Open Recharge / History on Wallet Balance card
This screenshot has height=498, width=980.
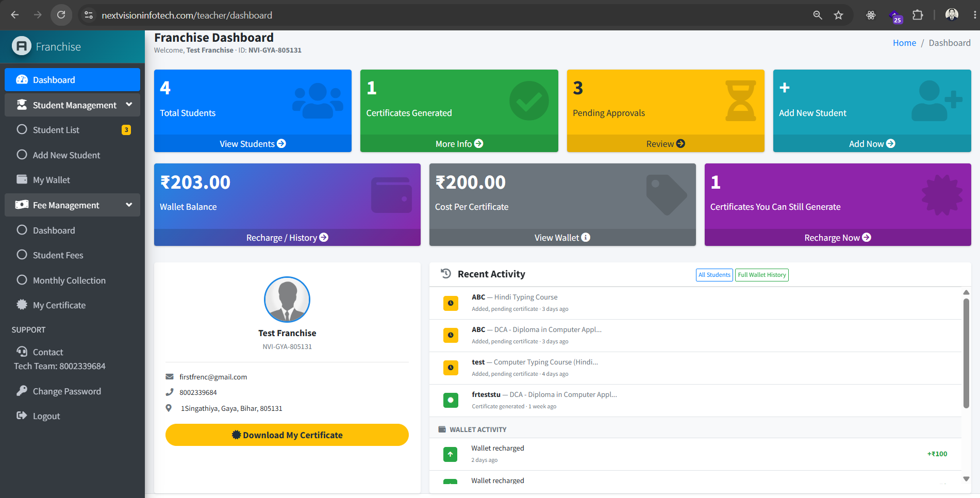(x=287, y=238)
